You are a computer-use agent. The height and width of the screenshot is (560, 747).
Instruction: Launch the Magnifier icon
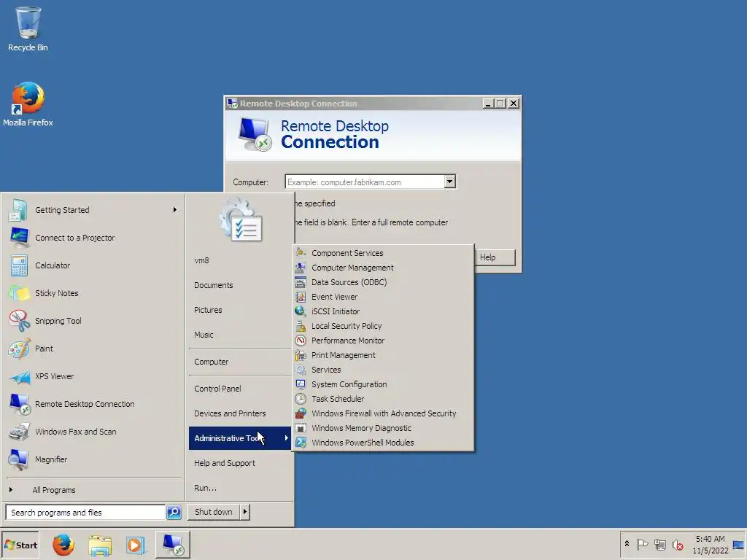(x=19, y=459)
